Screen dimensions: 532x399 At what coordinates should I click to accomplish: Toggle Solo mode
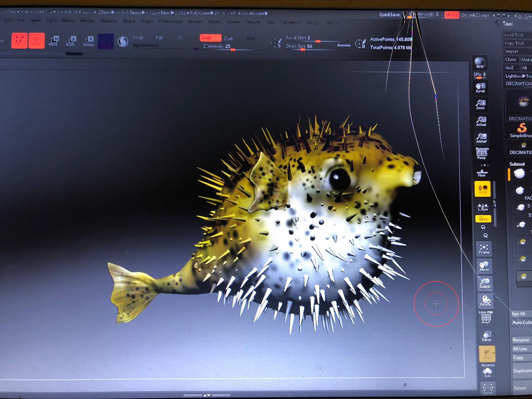point(487,371)
